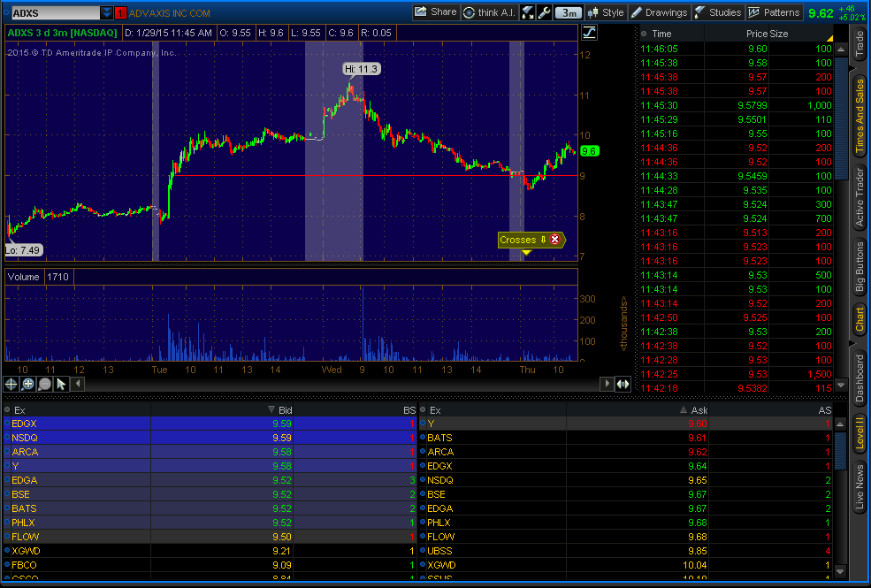Screen dimensions: 871x588
Task: Select the UBSS ask row at 9.85
Action: coord(626,551)
